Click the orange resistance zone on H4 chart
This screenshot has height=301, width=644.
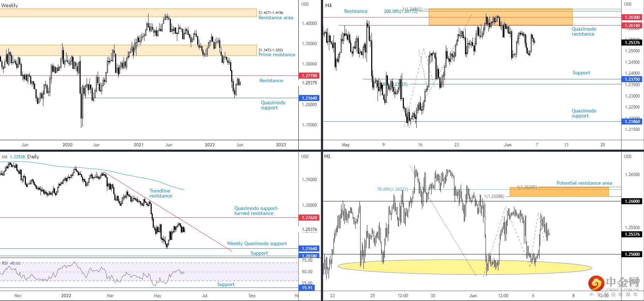(x=500, y=17)
